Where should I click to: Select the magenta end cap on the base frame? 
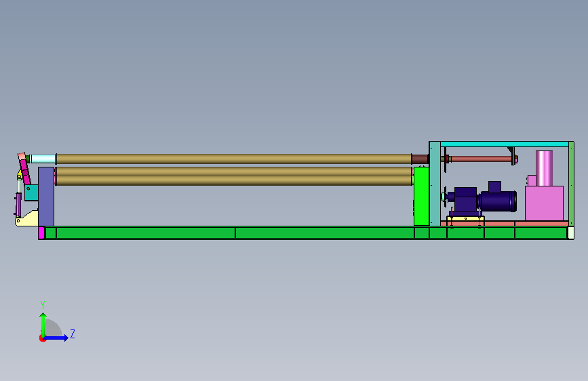click(x=41, y=233)
